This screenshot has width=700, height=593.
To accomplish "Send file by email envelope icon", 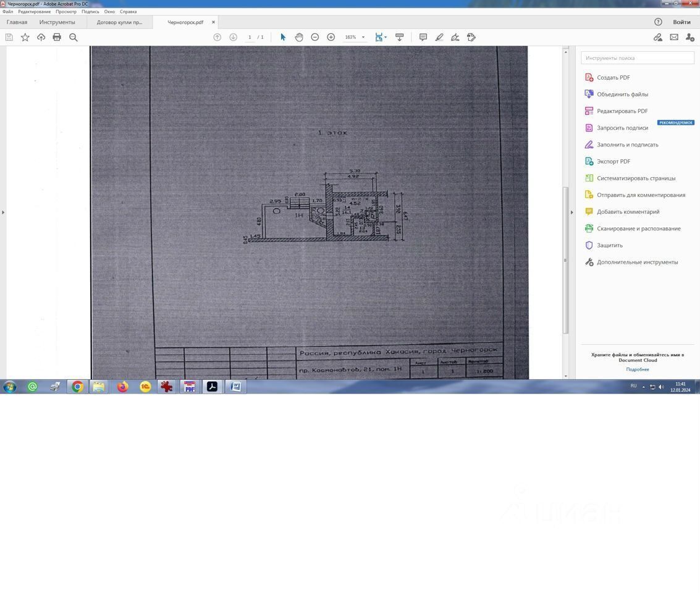I will (x=674, y=38).
